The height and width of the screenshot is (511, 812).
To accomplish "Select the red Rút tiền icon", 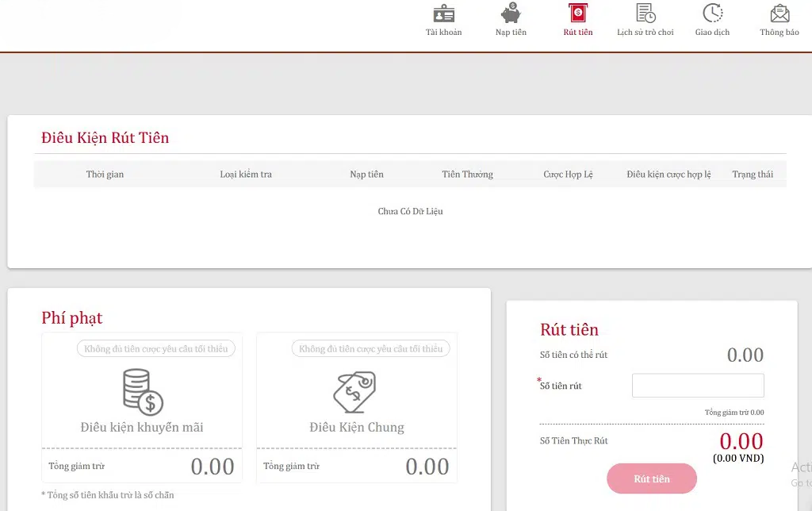I will pos(578,14).
